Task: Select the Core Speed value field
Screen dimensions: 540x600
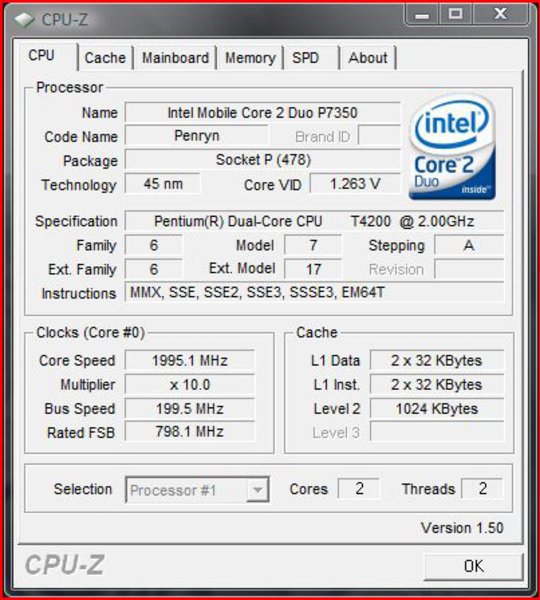Action: (x=190, y=360)
